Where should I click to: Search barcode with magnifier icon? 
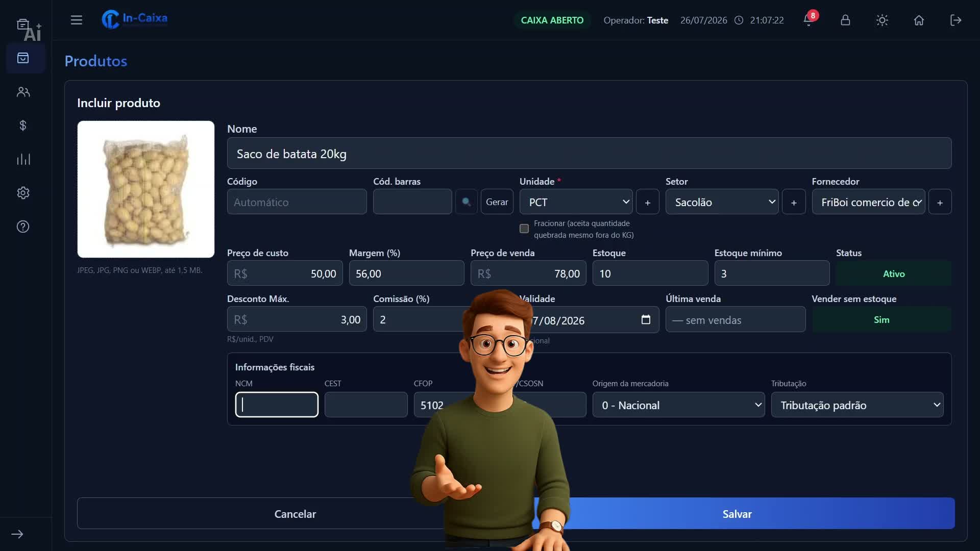[467, 202]
